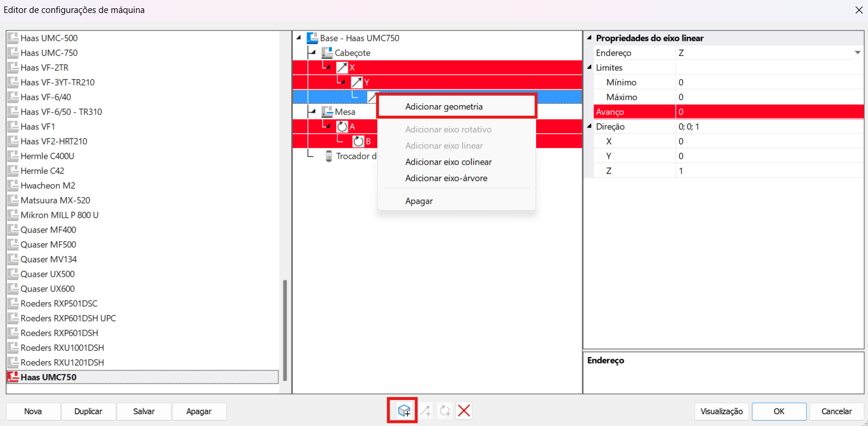
Task: Click the machine icon beside Haas VF1
Action: [12, 127]
